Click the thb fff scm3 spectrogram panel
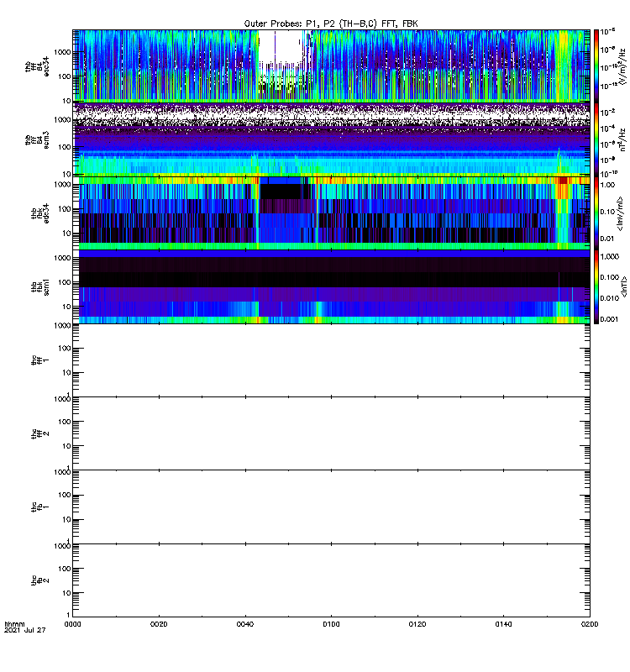Viewport: 630px width, 672px height. (x=331, y=139)
